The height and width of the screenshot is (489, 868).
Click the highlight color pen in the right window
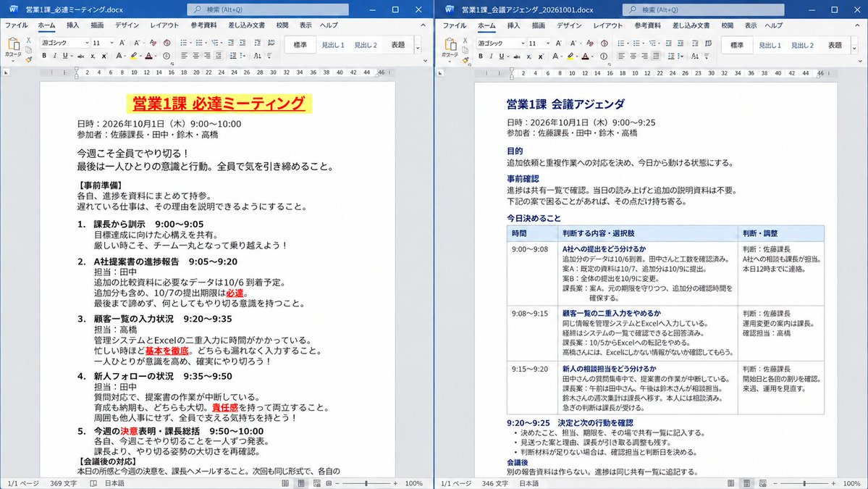[x=570, y=56]
